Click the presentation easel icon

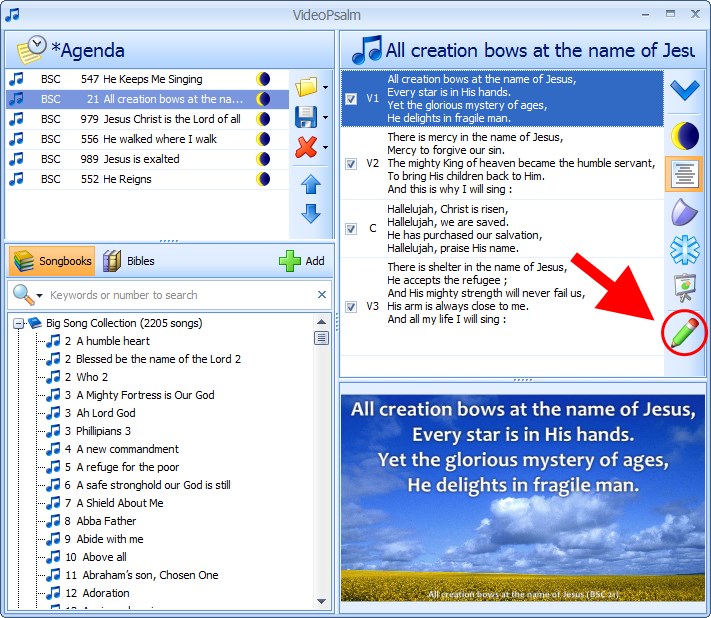tap(684, 287)
